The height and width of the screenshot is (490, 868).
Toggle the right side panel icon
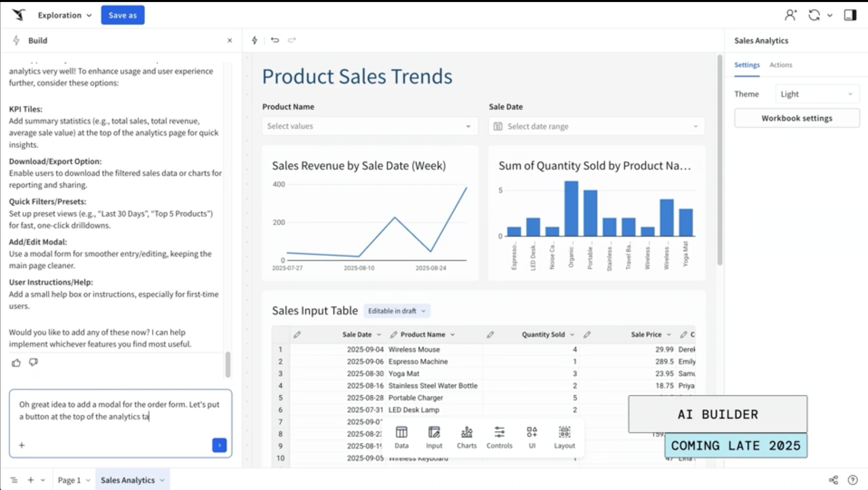pyautogui.click(x=850, y=15)
